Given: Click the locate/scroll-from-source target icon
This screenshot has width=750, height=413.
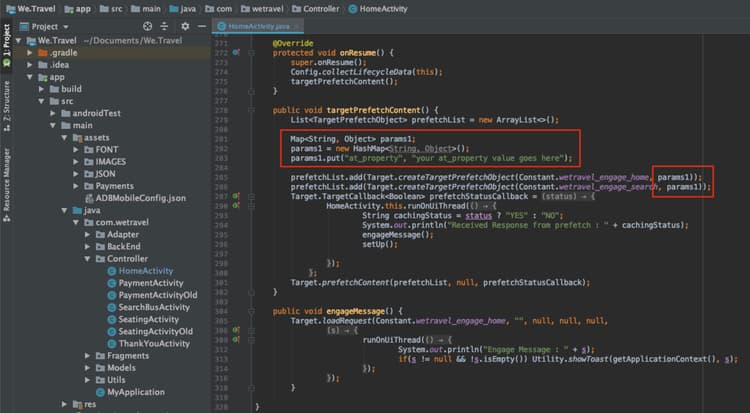Looking at the screenshot, I should click(149, 27).
